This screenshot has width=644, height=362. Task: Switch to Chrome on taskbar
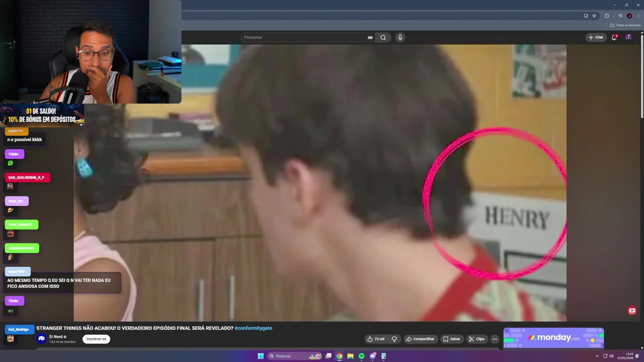point(339,356)
